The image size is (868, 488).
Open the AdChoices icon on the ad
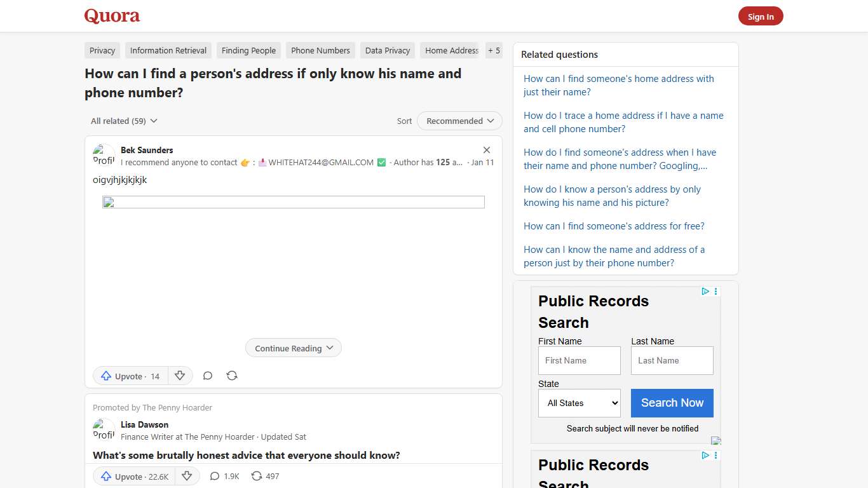[705, 291]
